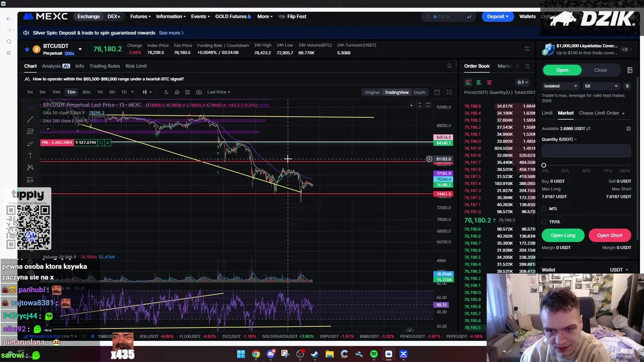Open the Events menu
The height and width of the screenshot is (362, 644).
201,17
